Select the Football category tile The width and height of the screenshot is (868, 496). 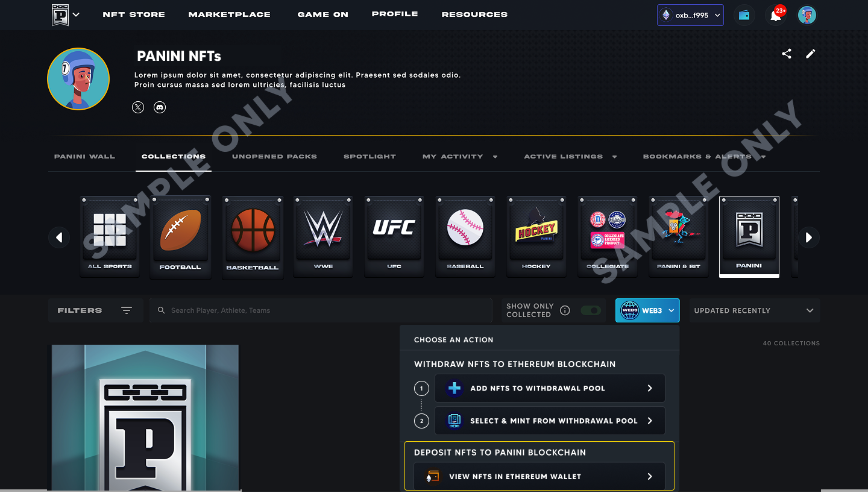[180, 237]
